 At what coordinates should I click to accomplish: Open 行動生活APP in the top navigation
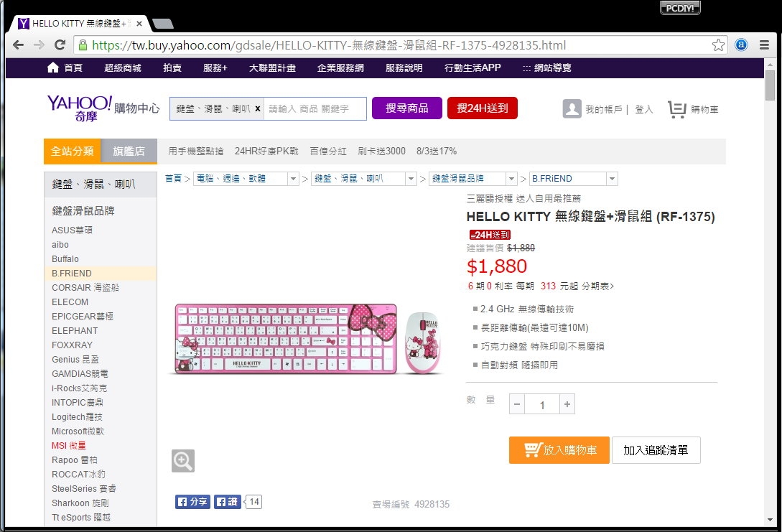click(473, 67)
